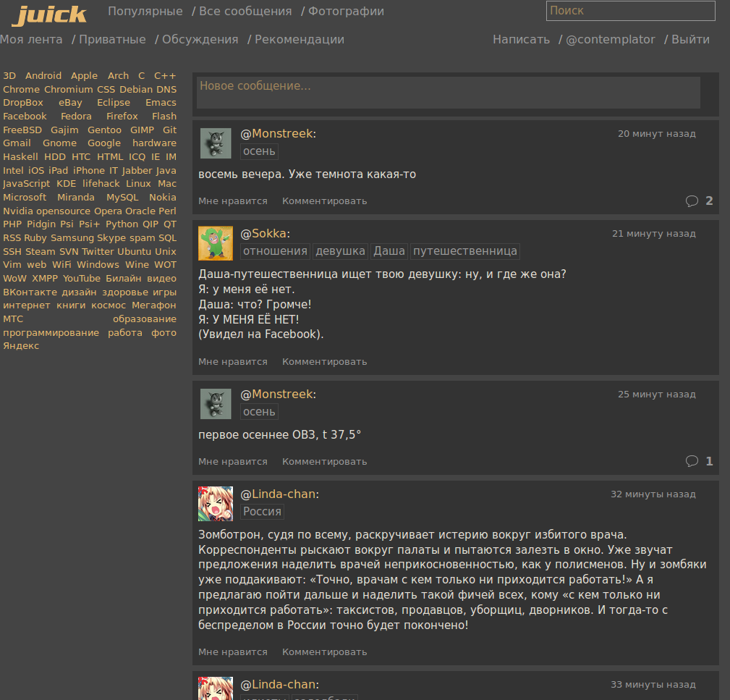
Task: Open the Фотографии section
Action: tap(347, 11)
